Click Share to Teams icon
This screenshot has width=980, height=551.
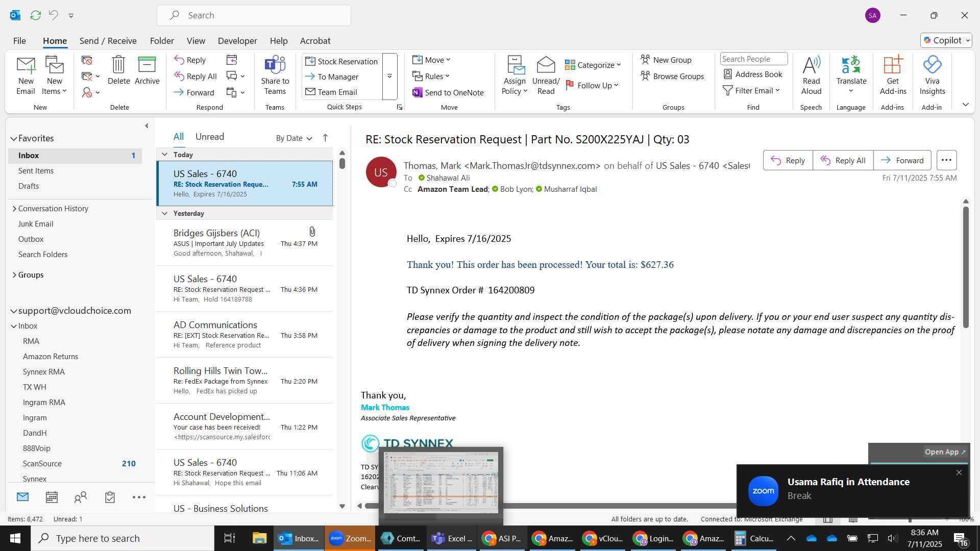275,76
